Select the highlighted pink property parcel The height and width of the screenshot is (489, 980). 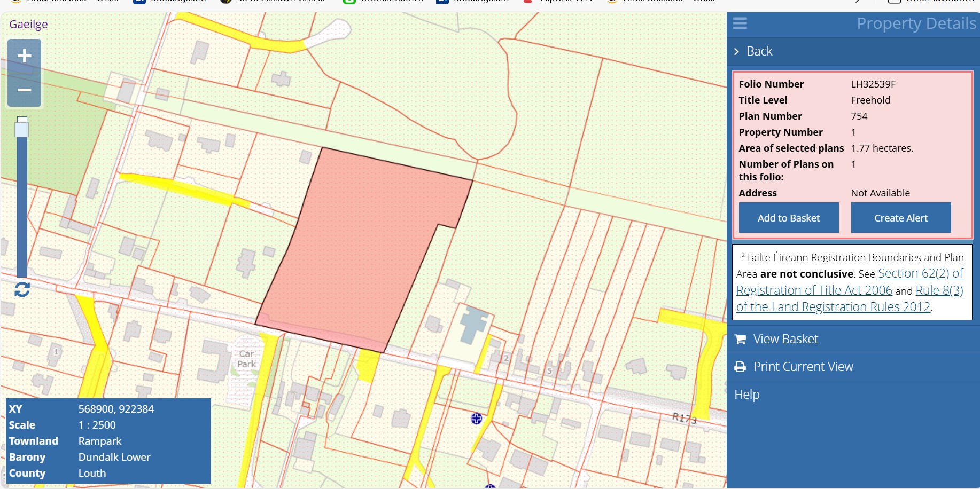point(363,246)
